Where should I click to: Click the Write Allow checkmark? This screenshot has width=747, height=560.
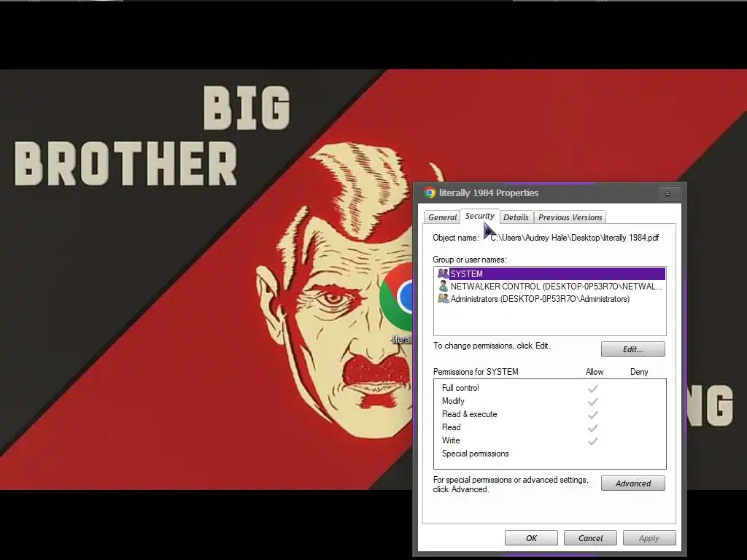(x=592, y=441)
